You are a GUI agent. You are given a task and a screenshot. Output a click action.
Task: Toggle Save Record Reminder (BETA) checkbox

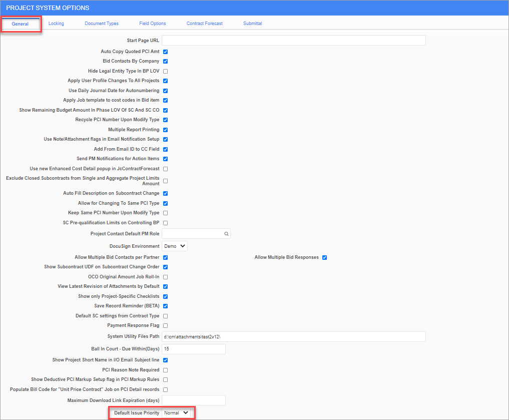pyautogui.click(x=166, y=306)
